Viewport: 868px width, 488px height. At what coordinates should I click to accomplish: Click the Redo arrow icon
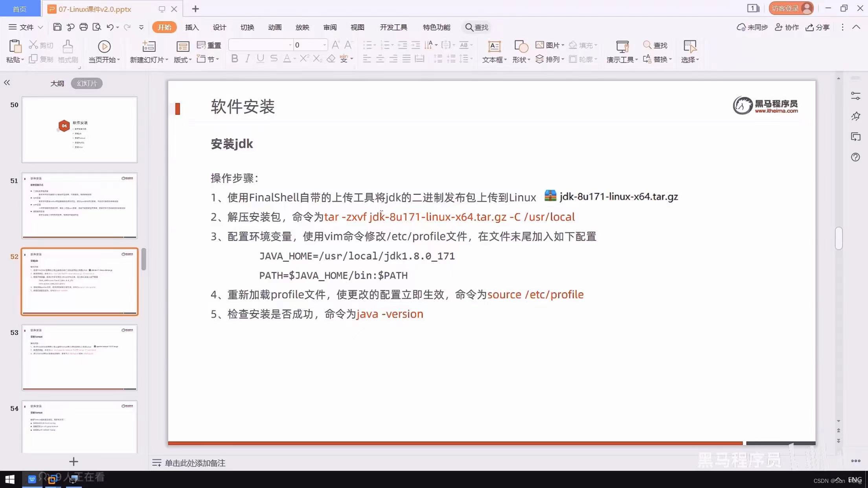click(x=127, y=27)
